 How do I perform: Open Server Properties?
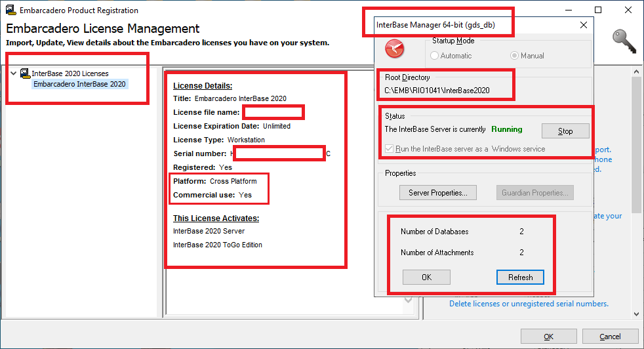(x=437, y=193)
